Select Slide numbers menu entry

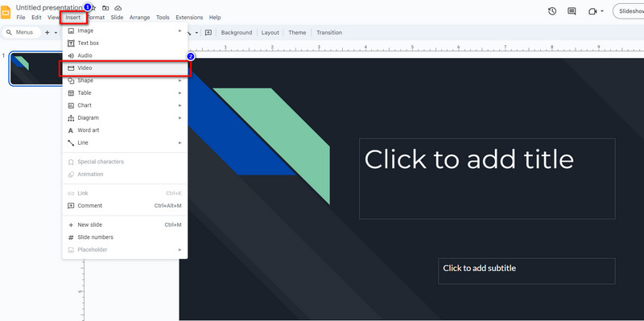[x=125, y=237]
